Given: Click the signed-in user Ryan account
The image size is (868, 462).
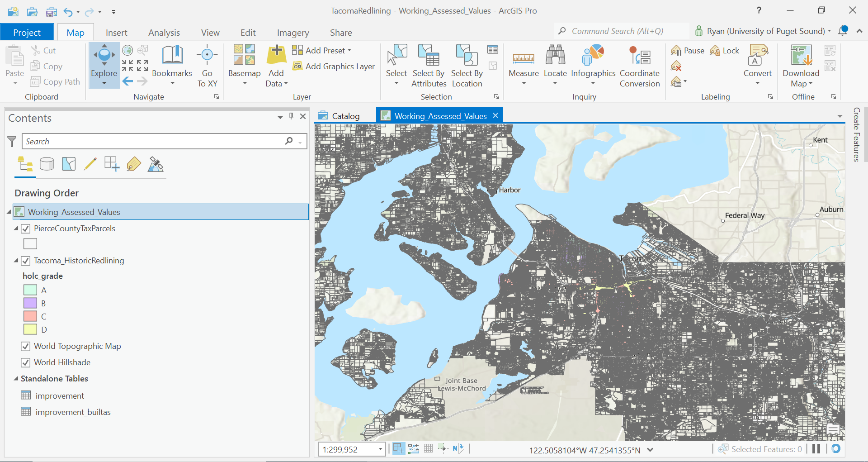Looking at the screenshot, I should (x=763, y=31).
